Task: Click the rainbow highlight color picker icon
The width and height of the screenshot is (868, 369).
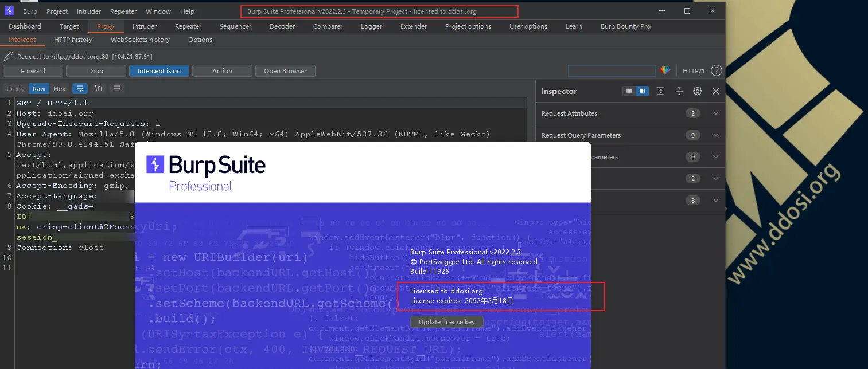Action: pyautogui.click(x=665, y=71)
